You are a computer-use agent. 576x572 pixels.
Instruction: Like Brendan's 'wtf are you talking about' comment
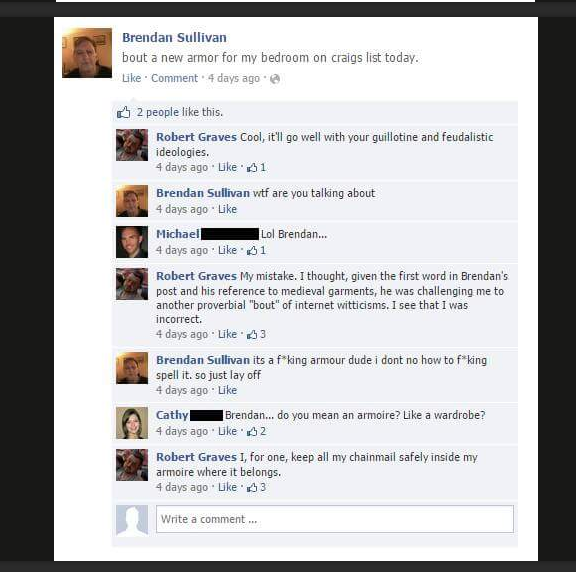227,209
